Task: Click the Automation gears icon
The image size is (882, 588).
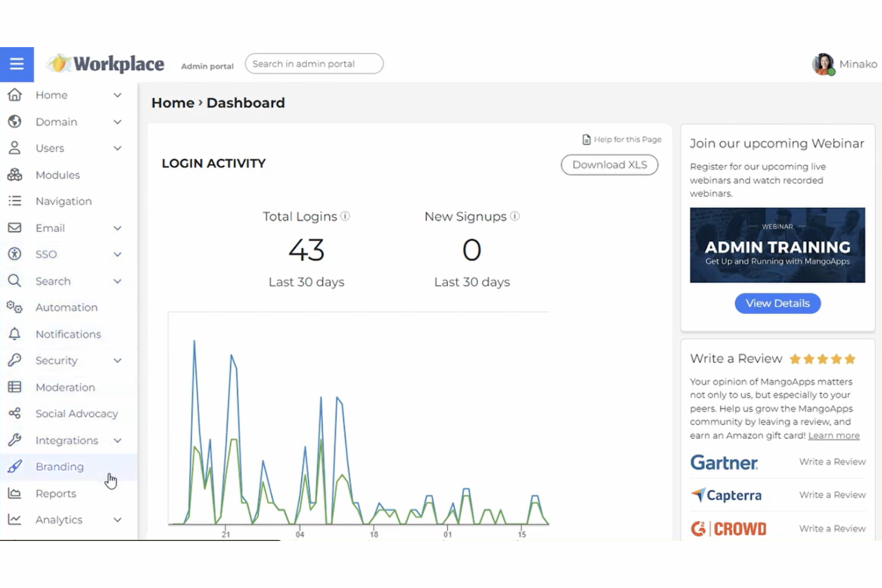Action: pyautogui.click(x=15, y=307)
